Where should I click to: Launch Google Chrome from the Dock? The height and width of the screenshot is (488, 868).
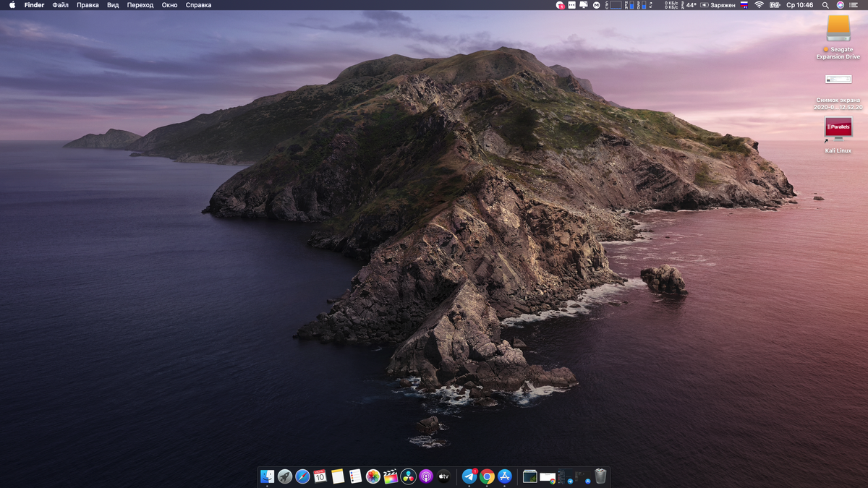tap(488, 476)
